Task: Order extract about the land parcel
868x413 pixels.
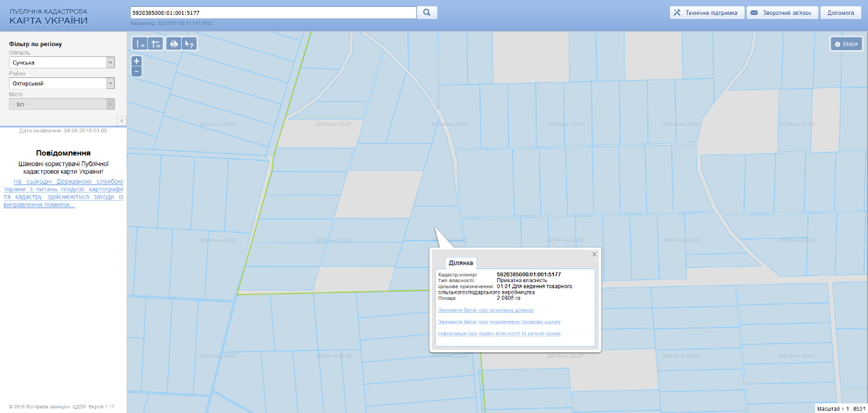Action: [x=486, y=310]
